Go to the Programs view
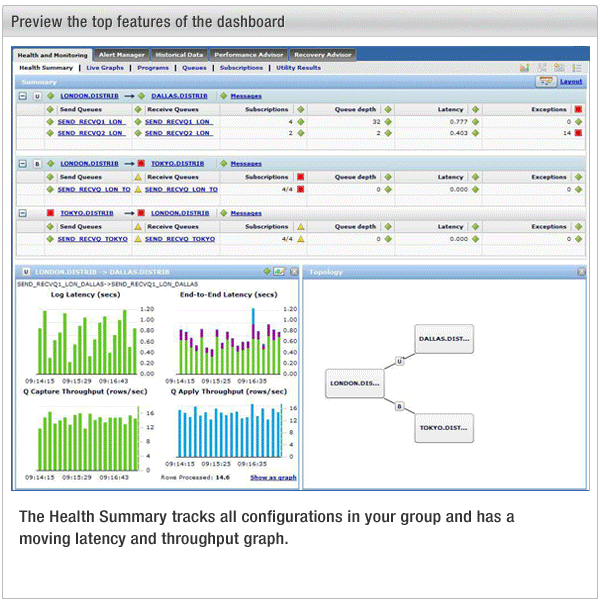 153,68
